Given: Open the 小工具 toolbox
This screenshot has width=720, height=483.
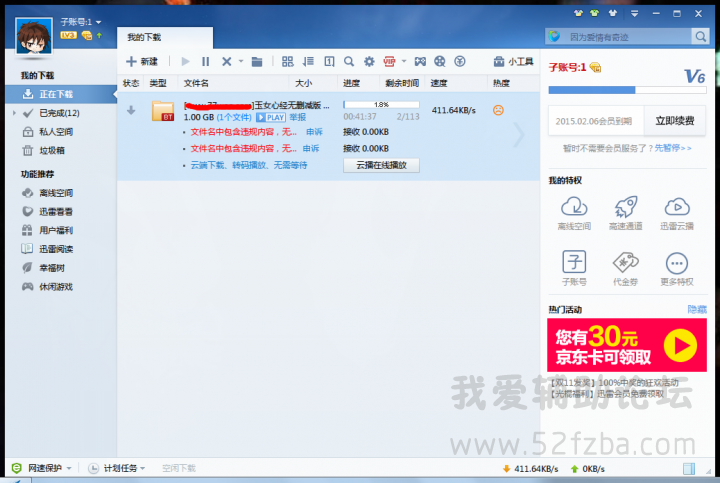Looking at the screenshot, I should pyautogui.click(x=513, y=62).
